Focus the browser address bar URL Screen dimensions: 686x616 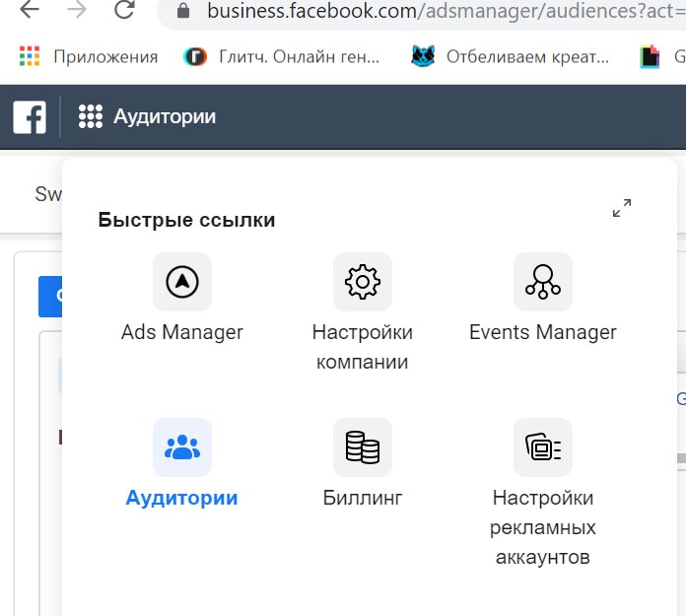point(446,11)
